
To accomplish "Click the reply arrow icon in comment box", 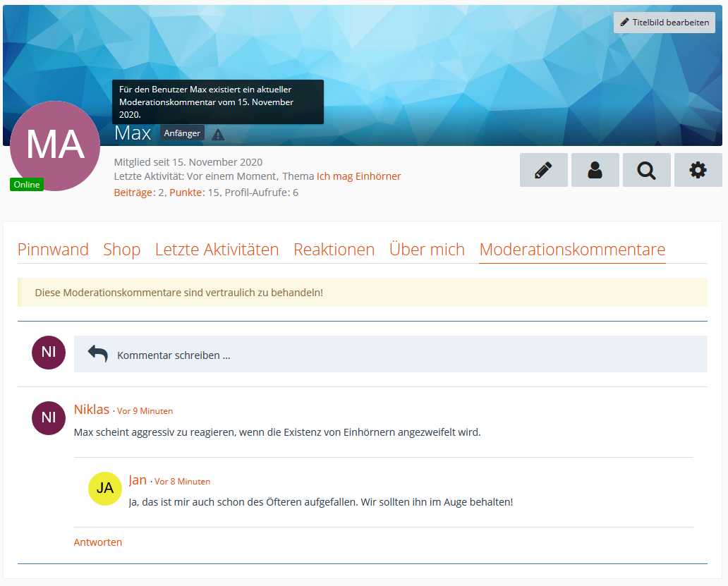I will coord(97,354).
